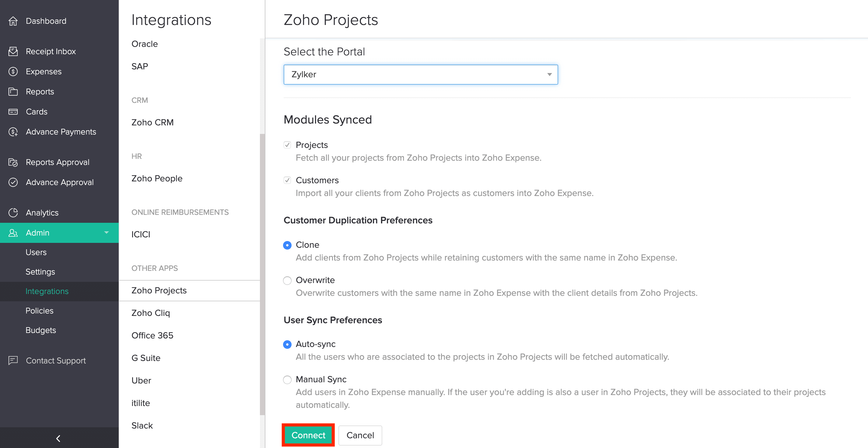Click the Analytics pie chart icon
The width and height of the screenshot is (868, 448).
pyautogui.click(x=13, y=212)
